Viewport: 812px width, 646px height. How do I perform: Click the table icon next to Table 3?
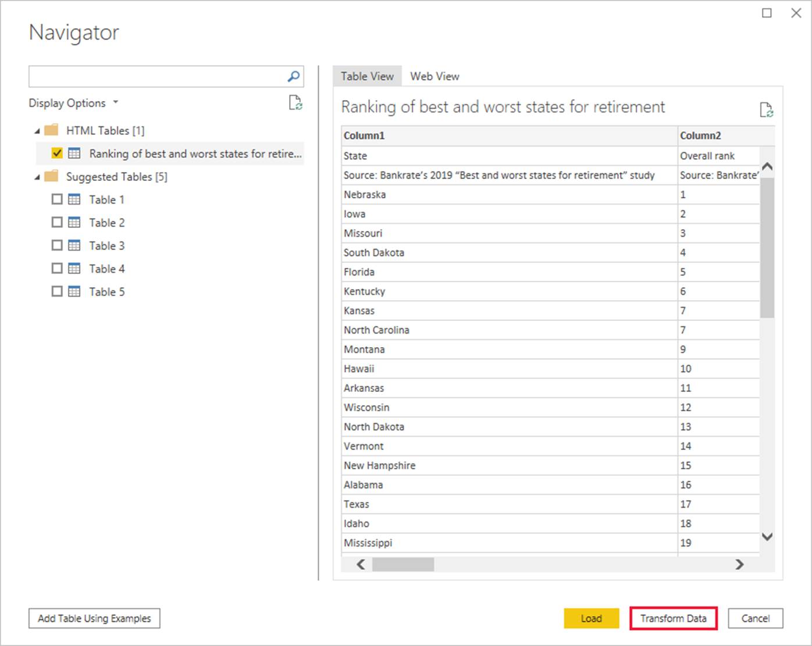coord(74,245)
